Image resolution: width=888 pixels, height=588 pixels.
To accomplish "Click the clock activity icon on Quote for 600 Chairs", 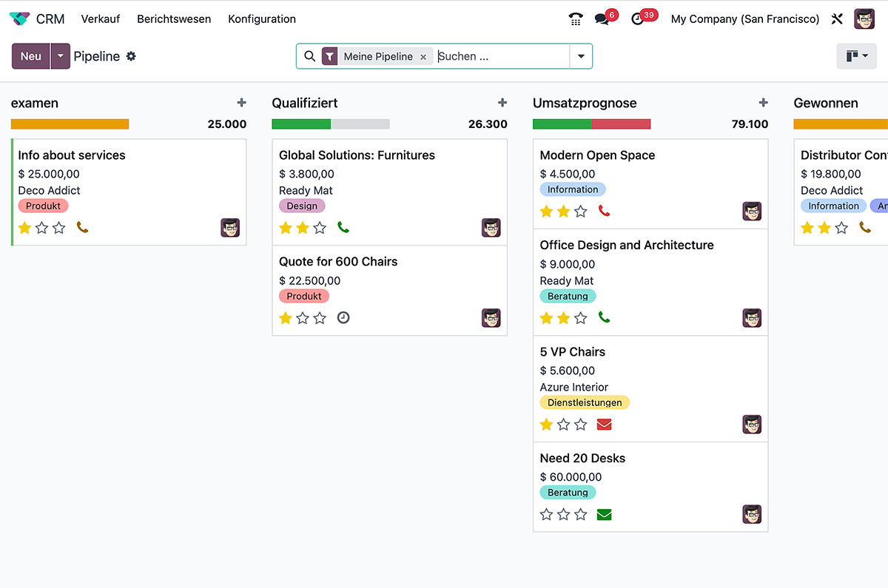I will (x=343, y=317).
